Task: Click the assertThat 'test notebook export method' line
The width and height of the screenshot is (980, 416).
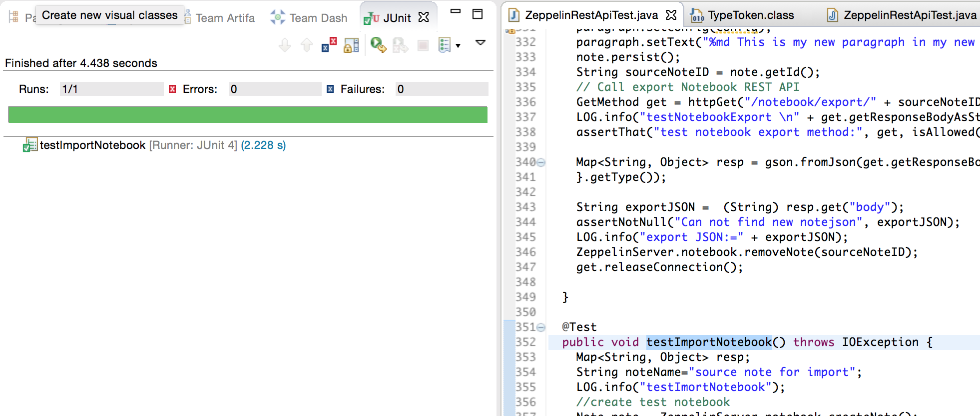Action: (x=778, y=132)
